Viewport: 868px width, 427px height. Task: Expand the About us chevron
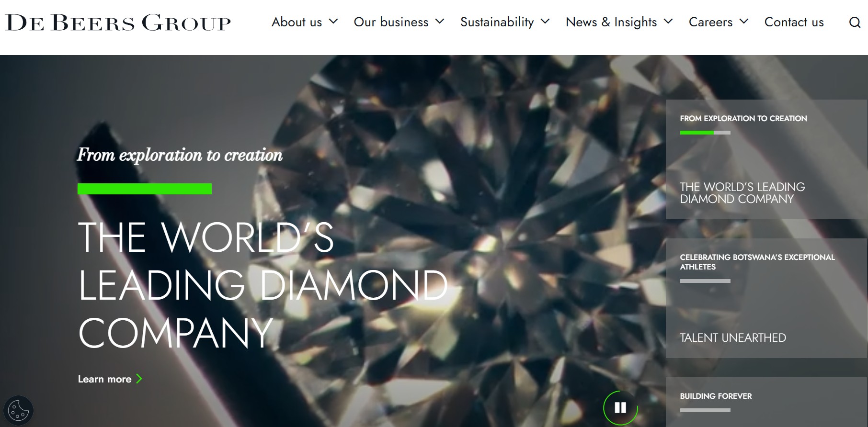click(x=334, y=22)
